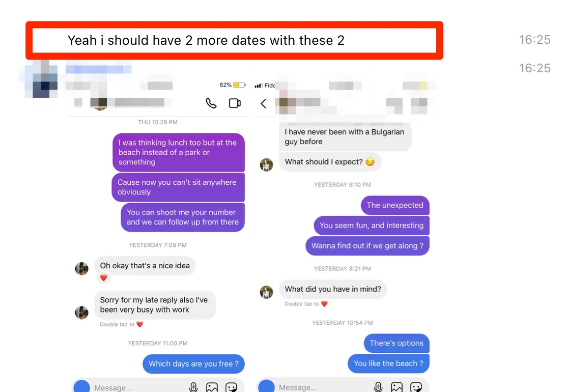Viewport: 567px width, 392px height.
Task: Open sticker icon in right chat
Action: [416, 387]
